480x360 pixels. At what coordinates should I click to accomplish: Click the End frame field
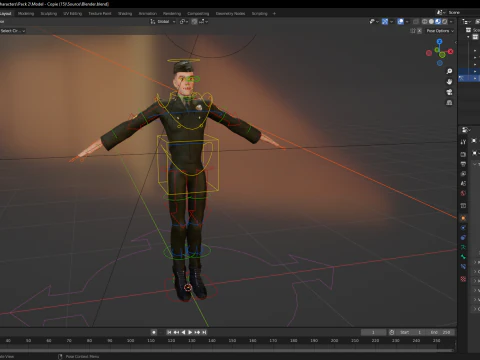click(440, 332)
